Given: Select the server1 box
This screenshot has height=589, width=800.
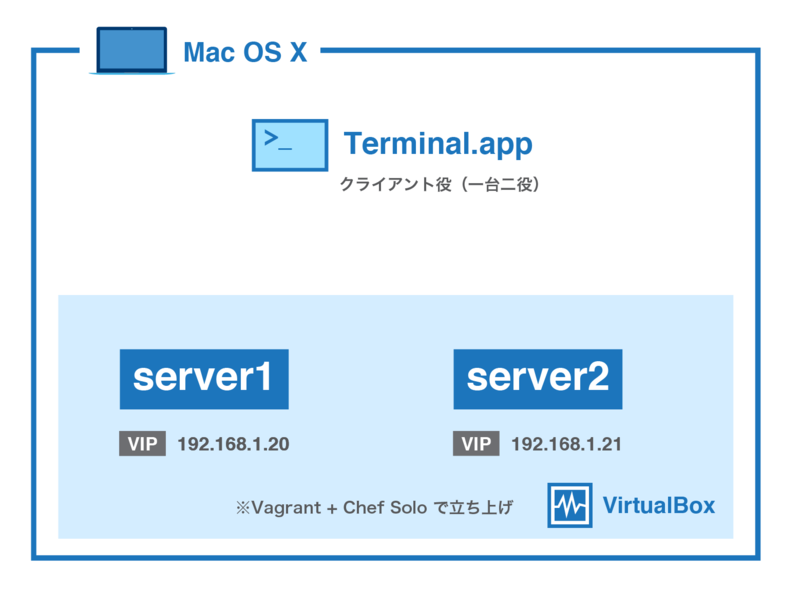Looking at the screenshot, I should coord(204,379).
